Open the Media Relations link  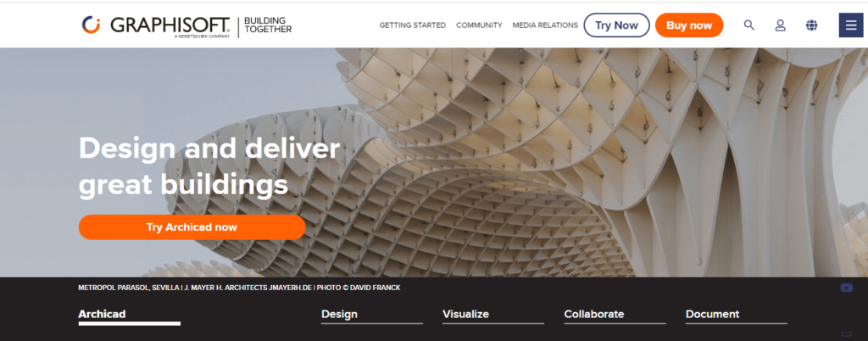pos(545,25)
